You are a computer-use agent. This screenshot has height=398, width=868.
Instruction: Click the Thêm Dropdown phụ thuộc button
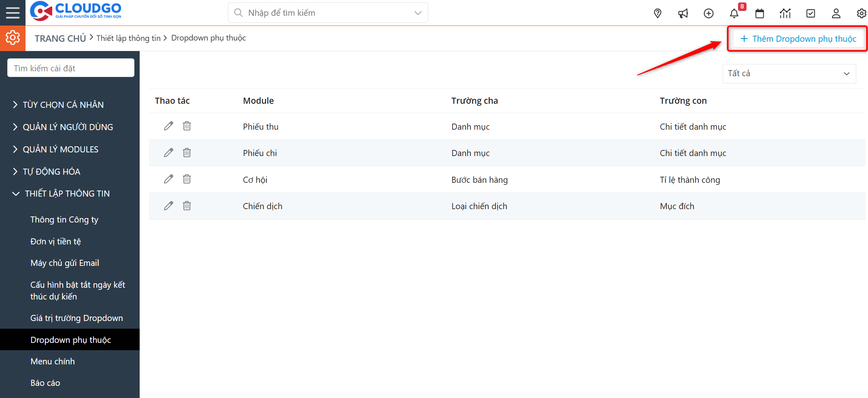click(798, 39)
